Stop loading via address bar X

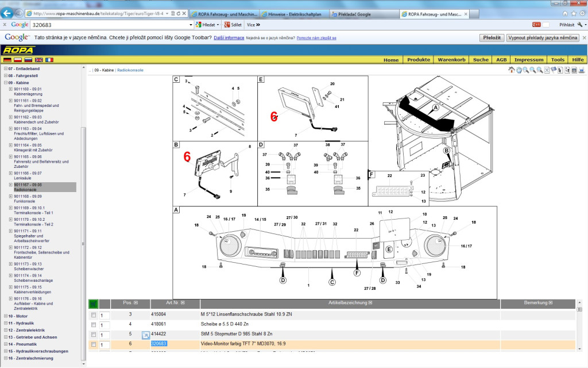pos(184,14)
